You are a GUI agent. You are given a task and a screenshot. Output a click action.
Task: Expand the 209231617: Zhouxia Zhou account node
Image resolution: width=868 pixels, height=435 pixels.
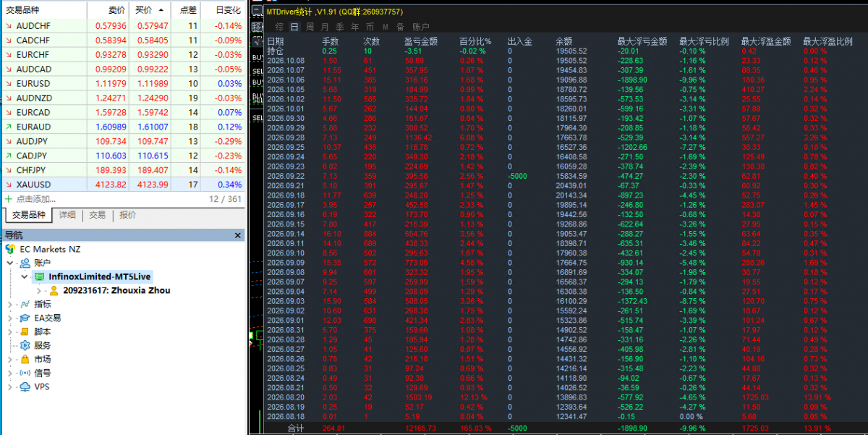[x=39, y=290]
